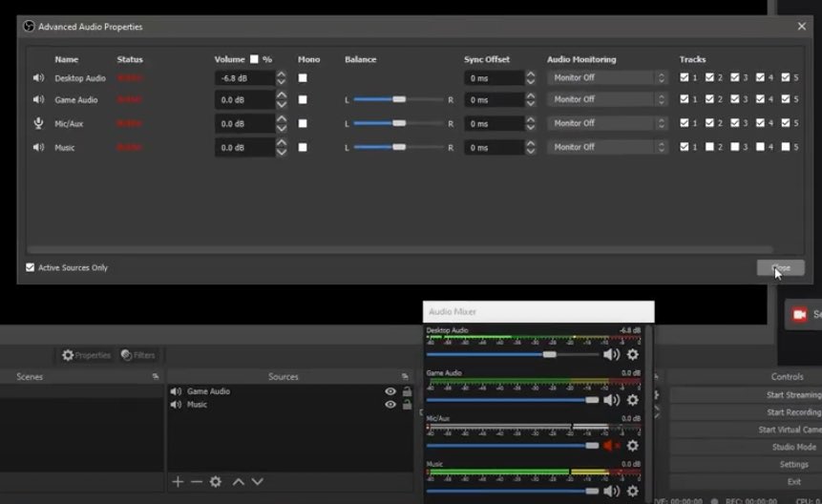Click the red camera record icon
Screen dimensions: 822x504
(799, 314)
